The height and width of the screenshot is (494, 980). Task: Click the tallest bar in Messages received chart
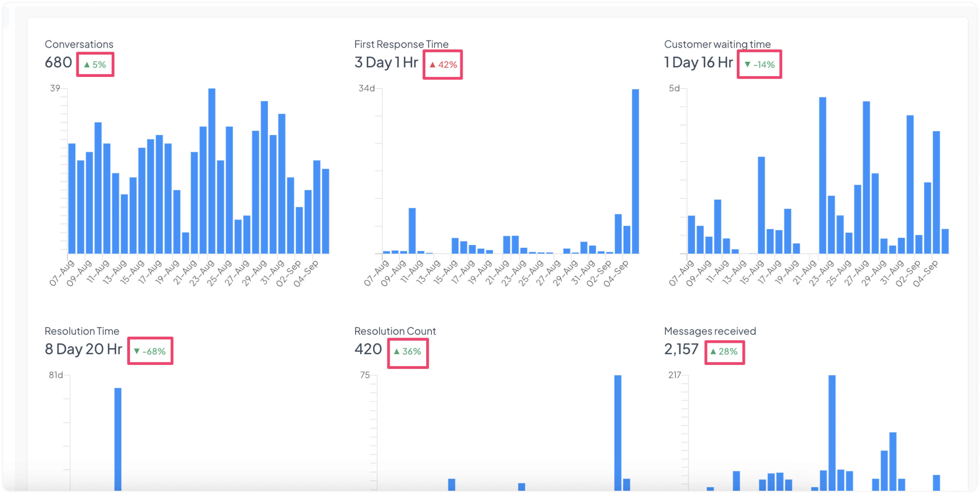[832, 433]
